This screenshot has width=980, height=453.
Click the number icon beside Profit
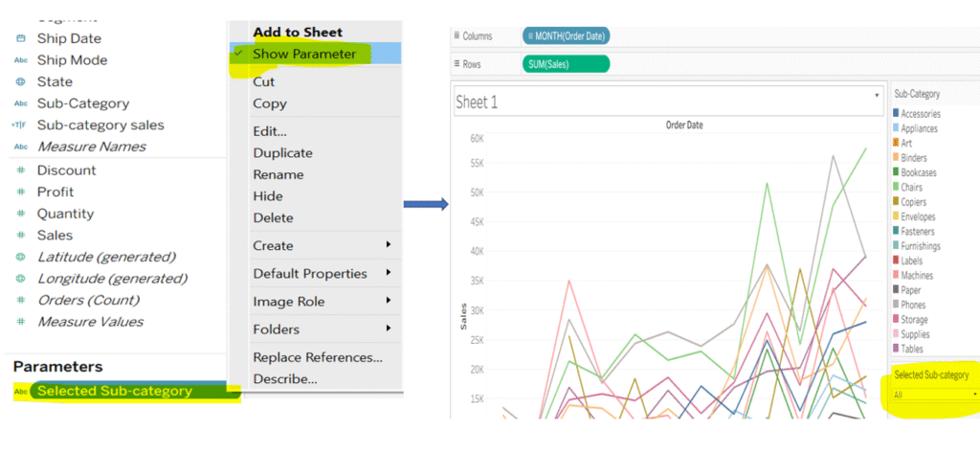click(x=20, y=193)
